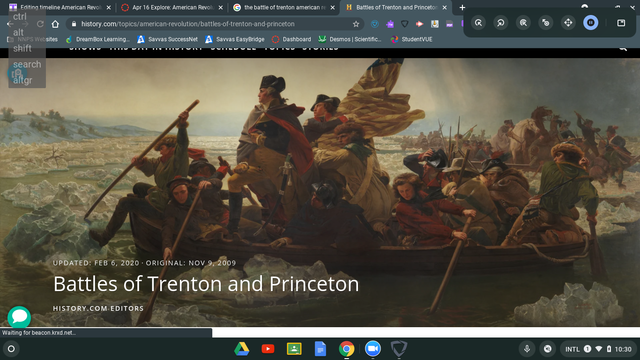Open a new tab with plus button

click(462, 7)
